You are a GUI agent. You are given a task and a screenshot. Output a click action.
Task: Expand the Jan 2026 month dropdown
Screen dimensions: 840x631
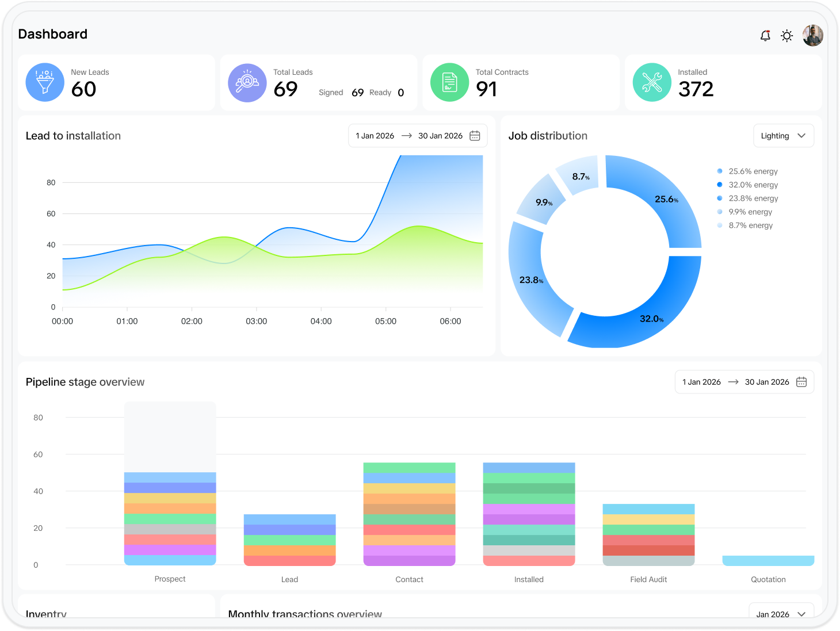pos(781,614)
